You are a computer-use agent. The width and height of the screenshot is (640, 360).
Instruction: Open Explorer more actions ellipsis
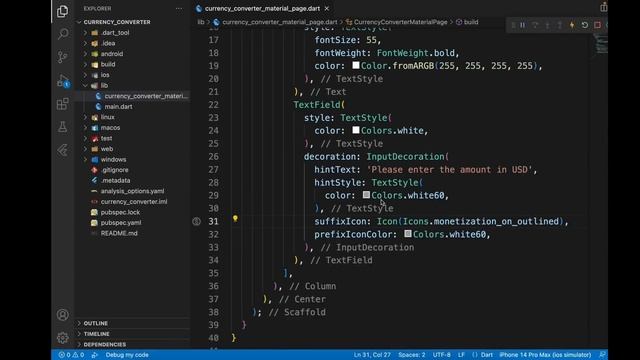pyautogui.click(x=179, y=9)
